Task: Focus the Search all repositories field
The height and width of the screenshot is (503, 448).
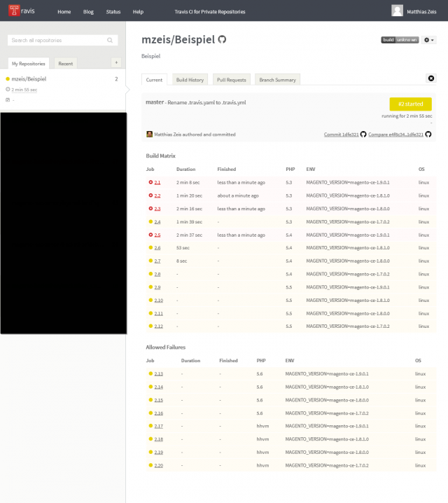Action: point(62,41)
